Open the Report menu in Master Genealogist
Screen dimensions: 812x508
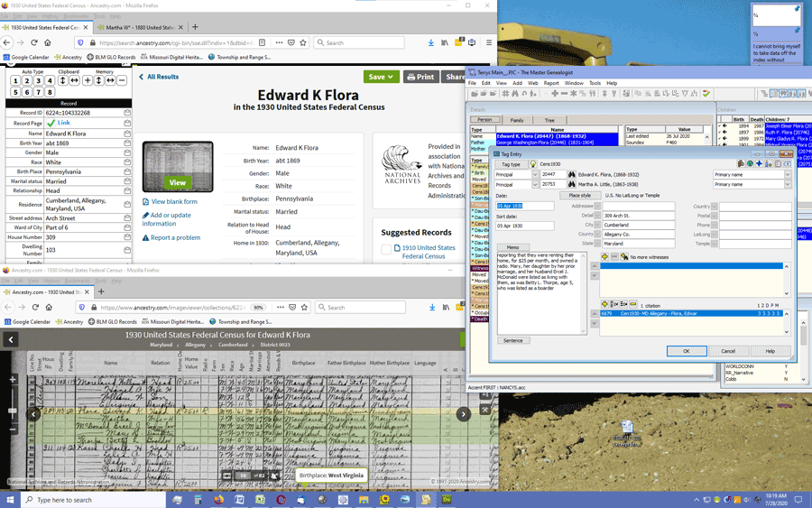click(x=550, y=83)
